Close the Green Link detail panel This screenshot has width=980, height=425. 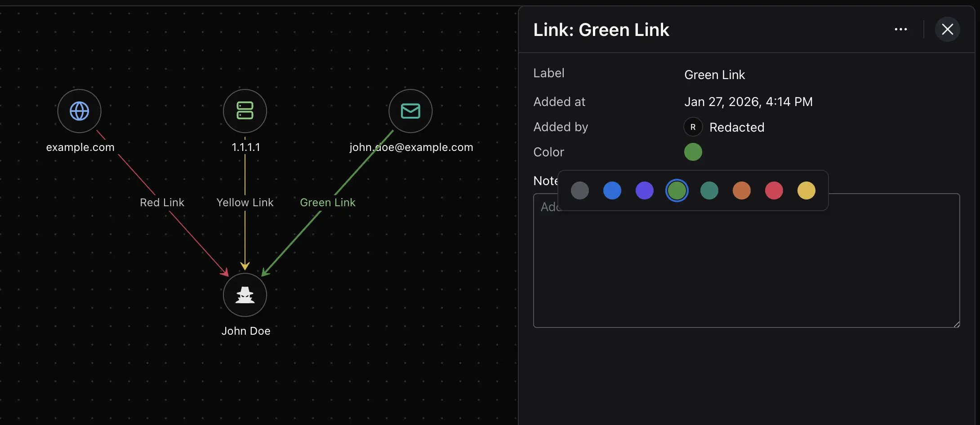947,29
